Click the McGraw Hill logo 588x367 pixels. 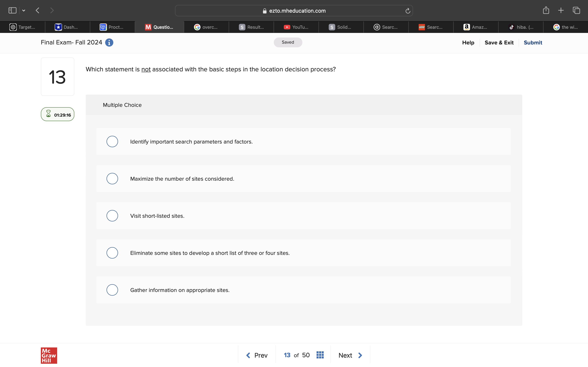pyautogui.click(x=49, y=355)
